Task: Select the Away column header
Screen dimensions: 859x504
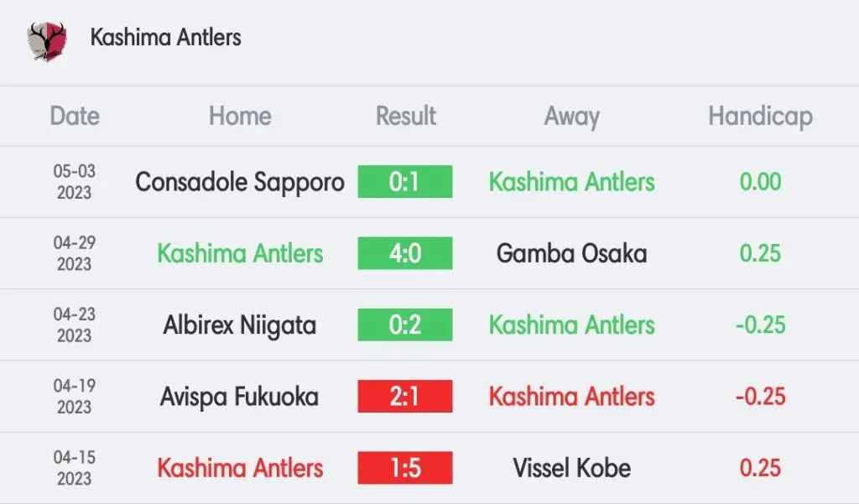Action: pos(571,117)
